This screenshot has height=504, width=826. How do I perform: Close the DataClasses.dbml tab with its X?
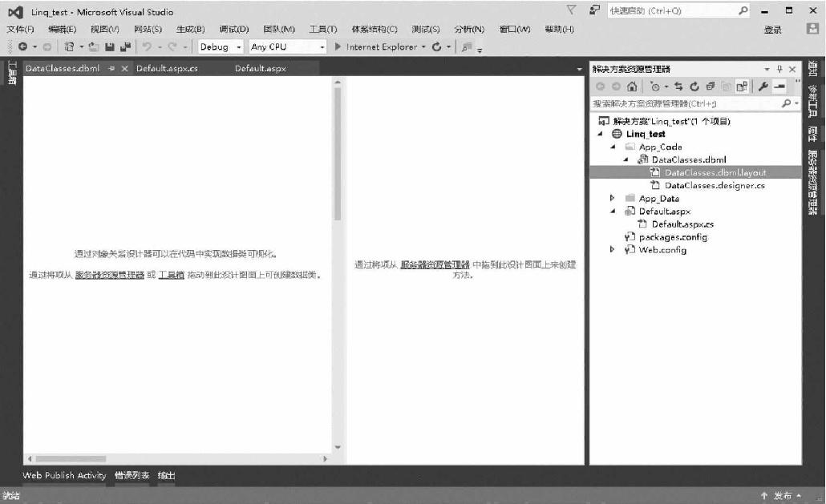(x=125, y=68)
